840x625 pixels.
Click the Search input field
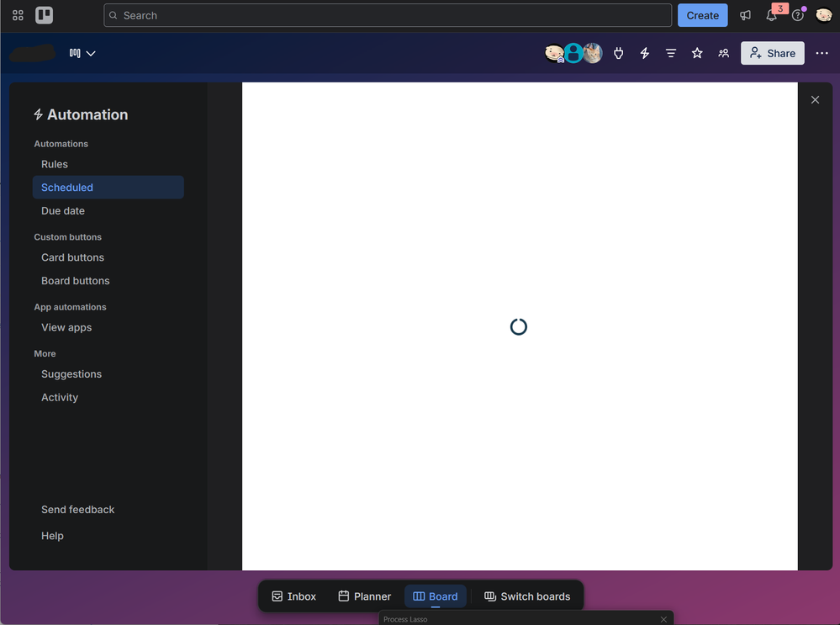coord(388,15)
